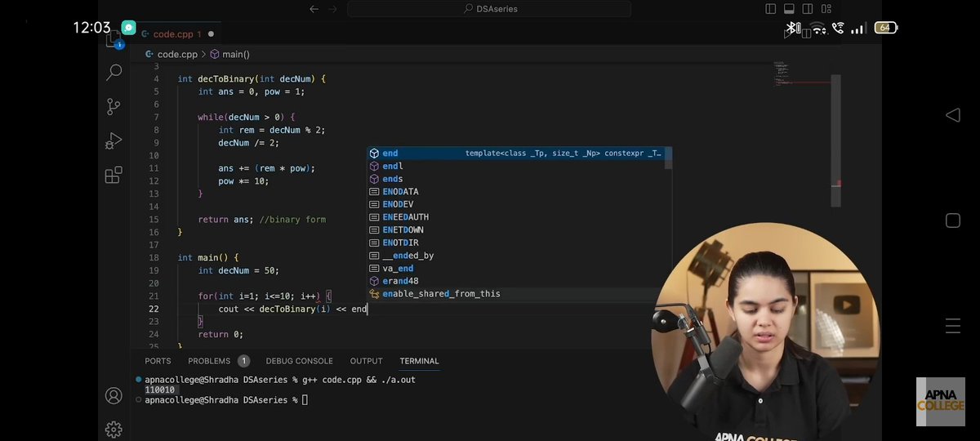This screenshot has width=980, height=441.
Task: Open the Extensions blocks icon
Action: (114, 175)
